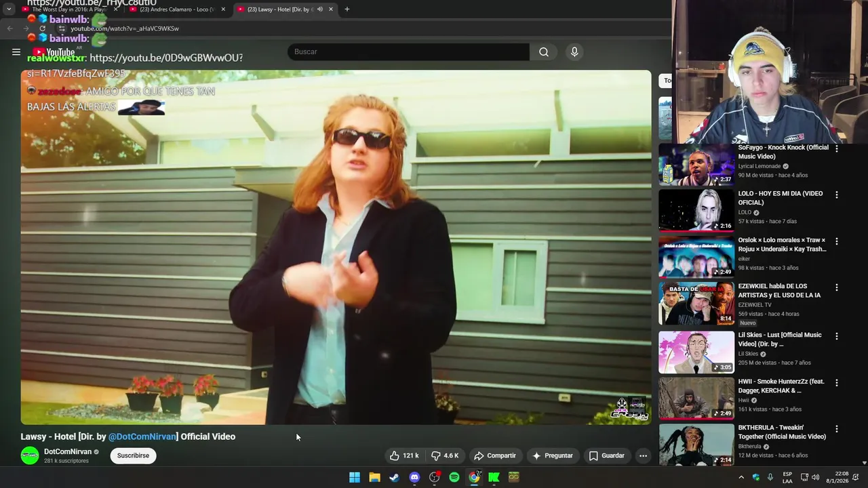This screenshot has width=868, height=488.
Task: Open options menu for LOLO - HOY ES MI DIA
Action: tap(836, 195)
